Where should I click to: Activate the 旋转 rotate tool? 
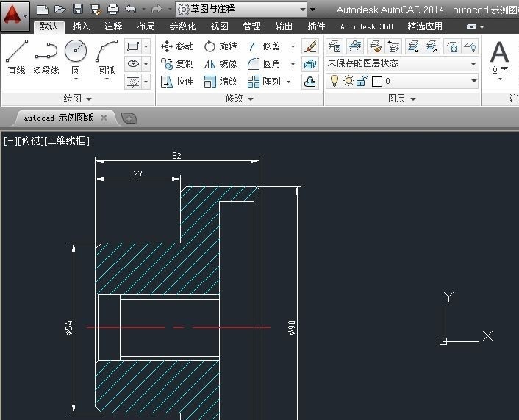coord(221,46)
